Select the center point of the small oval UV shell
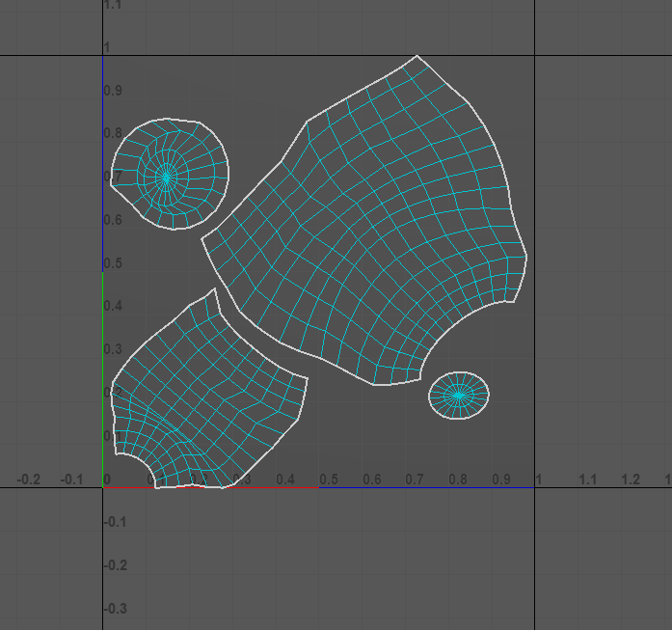The width and height of the screenshot is (672, 630). click(458, 395)
